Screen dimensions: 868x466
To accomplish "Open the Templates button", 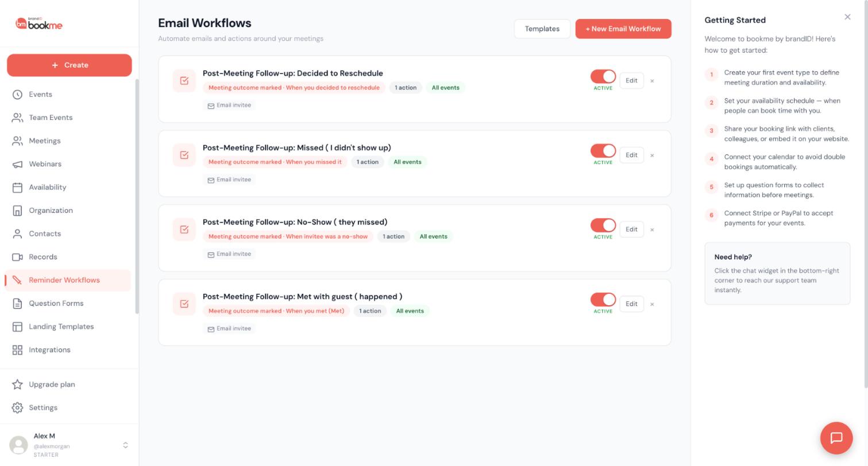I will pos(542,29).
